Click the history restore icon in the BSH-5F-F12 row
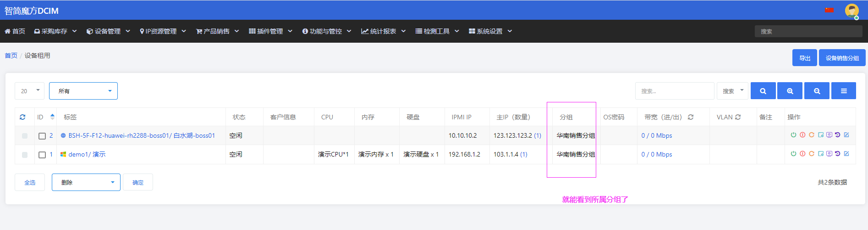This screenshot has height=230, width=868. click(838, 135)
